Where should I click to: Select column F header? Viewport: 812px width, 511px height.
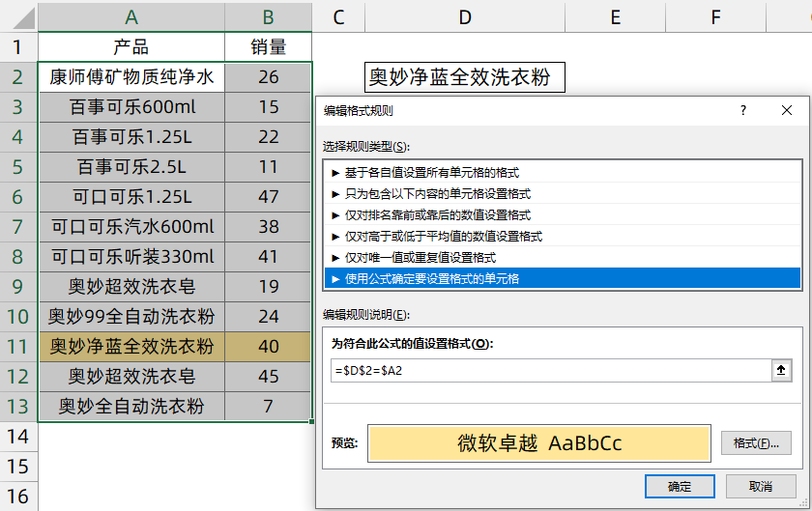point(715,17)
